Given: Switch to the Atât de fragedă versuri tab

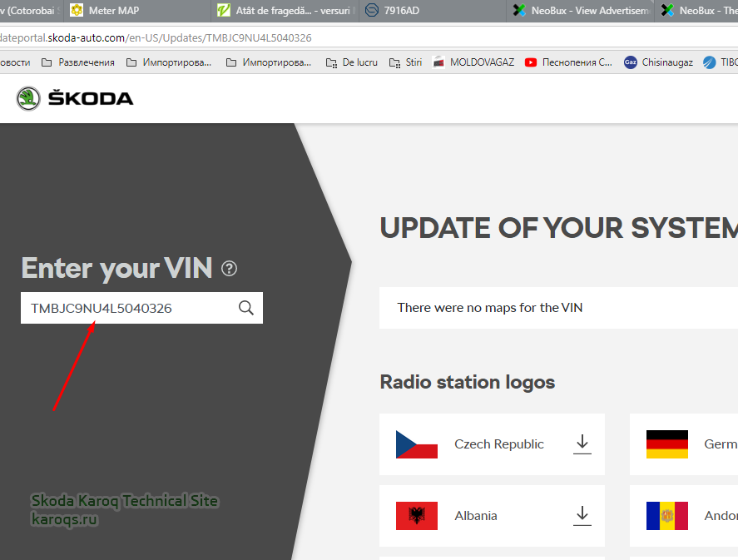Looking at the screenshot, I should point(285,10).
